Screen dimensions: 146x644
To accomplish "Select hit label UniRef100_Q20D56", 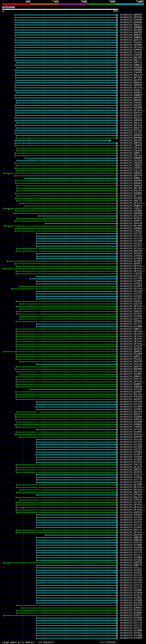I will (x=131, y=30).
